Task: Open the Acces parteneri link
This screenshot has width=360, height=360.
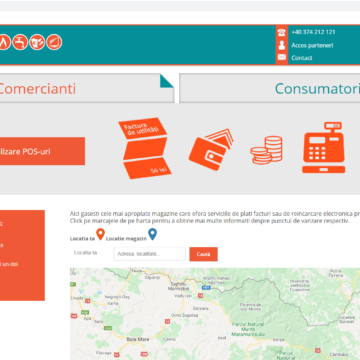Action: tap(312, 45)
